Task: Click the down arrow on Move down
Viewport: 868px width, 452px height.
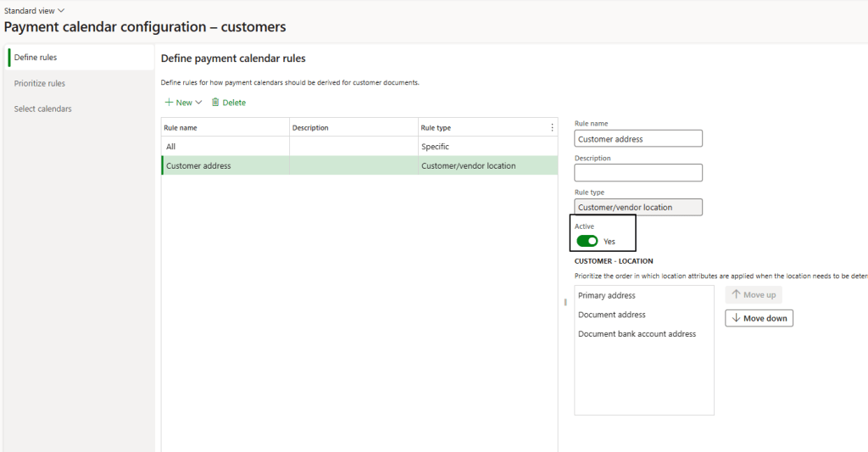Action: (x=735, y=319)
